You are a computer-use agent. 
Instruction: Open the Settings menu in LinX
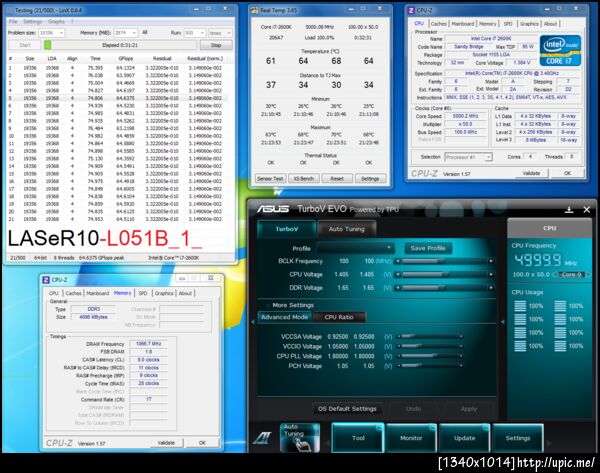tap(33, 21)
